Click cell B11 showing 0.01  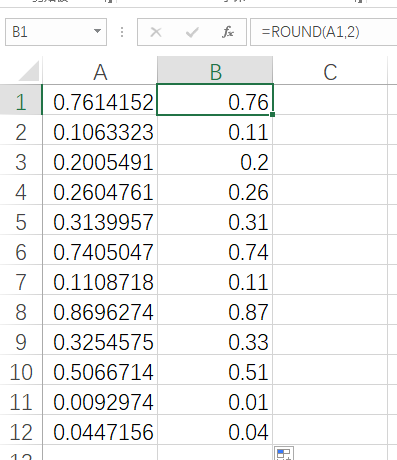click(x=215, y=400)
